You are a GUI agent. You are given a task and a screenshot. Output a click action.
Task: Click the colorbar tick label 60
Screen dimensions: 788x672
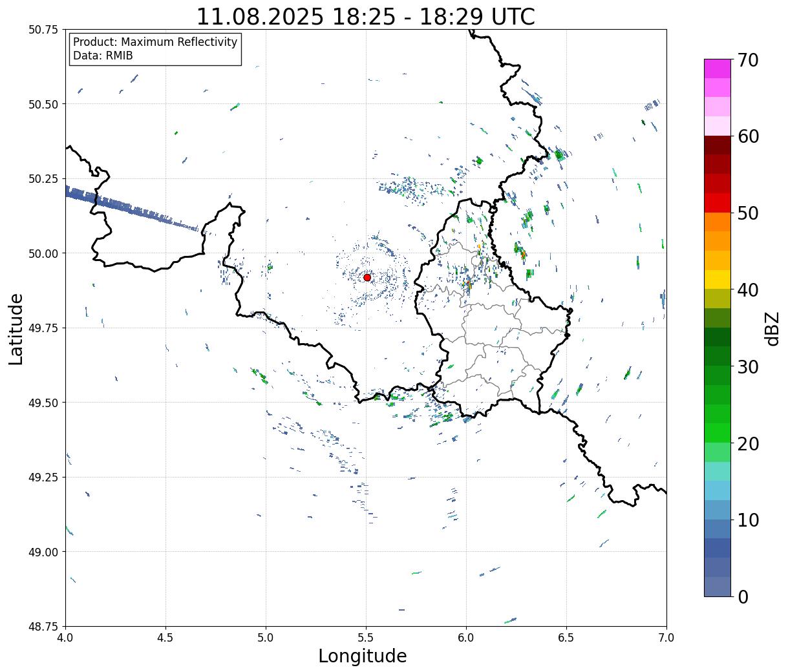[747, 136]
